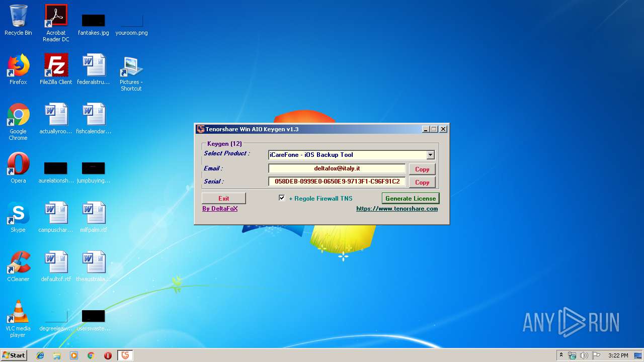Select the actuallyroo... Word document
644x362 pixels.
click(56, 119)
